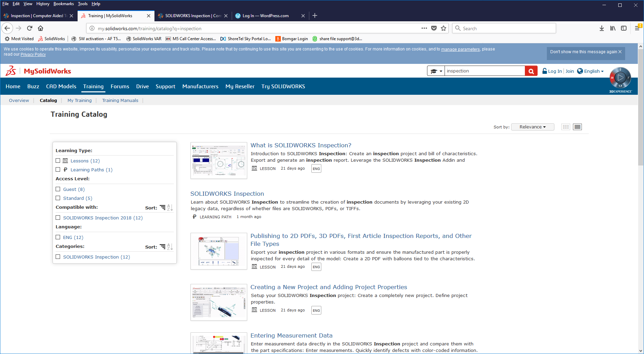Sort Categories by count icon
Viewport: 644px width, 354px height.
coord(163,247)
